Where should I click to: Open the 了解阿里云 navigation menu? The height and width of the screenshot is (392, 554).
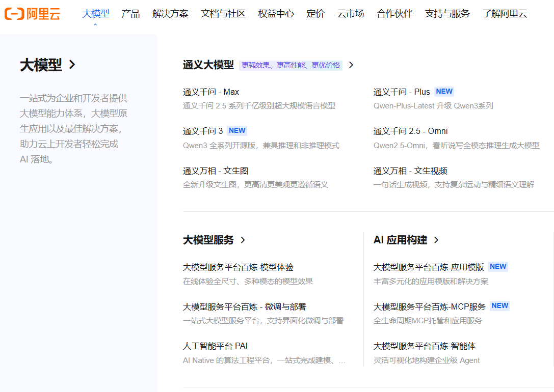coord(505,14)
